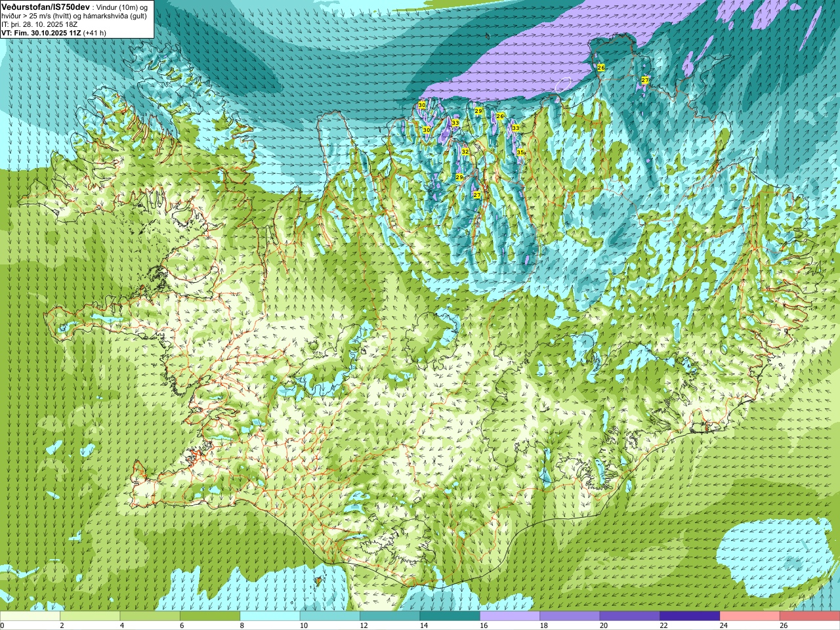This screenshot has width=840, height=630.
Task: Click the legend scale value 2
Action: (62, 625)
